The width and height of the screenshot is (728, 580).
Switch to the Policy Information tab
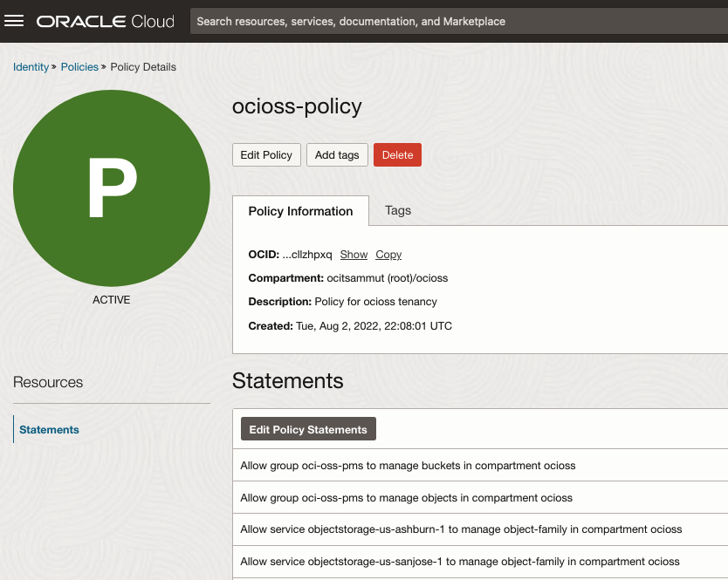point(300,210)
